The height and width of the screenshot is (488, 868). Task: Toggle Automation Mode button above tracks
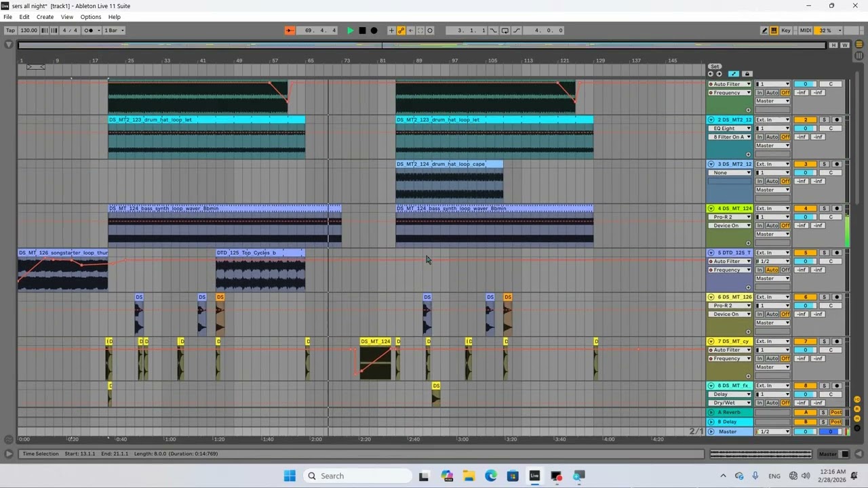(733, 74)
